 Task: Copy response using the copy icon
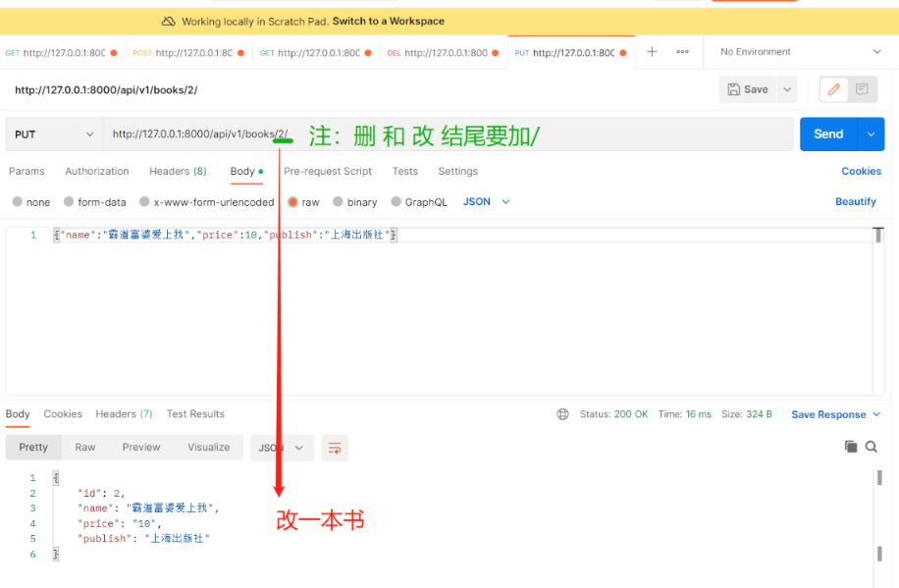pyautogui.click(x=851, y=447)
